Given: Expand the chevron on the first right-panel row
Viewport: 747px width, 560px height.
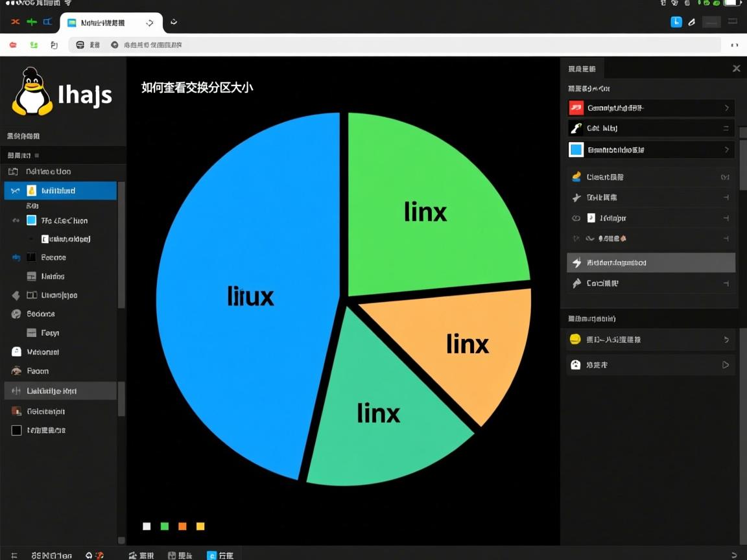Looking at the screenshot, I should [728, 108].
